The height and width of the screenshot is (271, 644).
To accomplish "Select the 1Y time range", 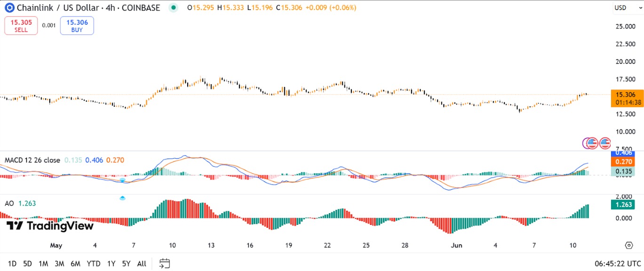I will pos(111,263).
